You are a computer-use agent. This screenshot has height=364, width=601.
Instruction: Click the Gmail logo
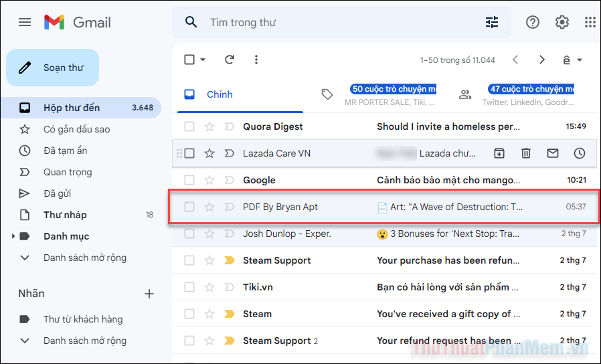coord(78,22)
